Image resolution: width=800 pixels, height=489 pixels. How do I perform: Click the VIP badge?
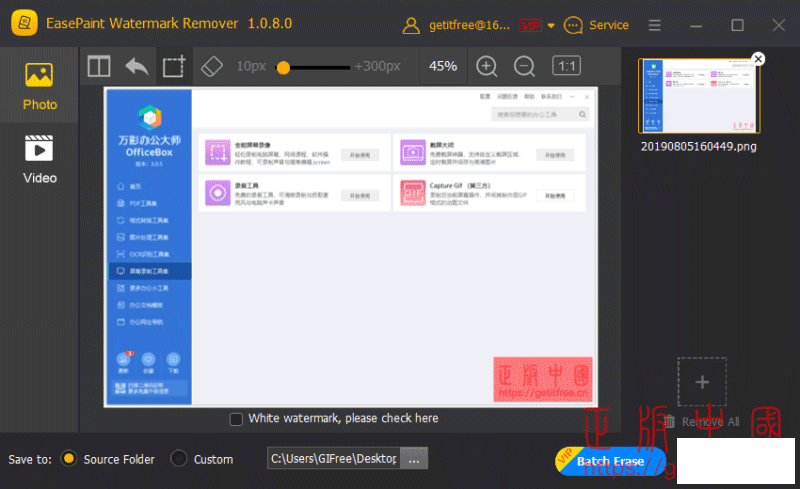pyautogui.click(x=531, y=25)
